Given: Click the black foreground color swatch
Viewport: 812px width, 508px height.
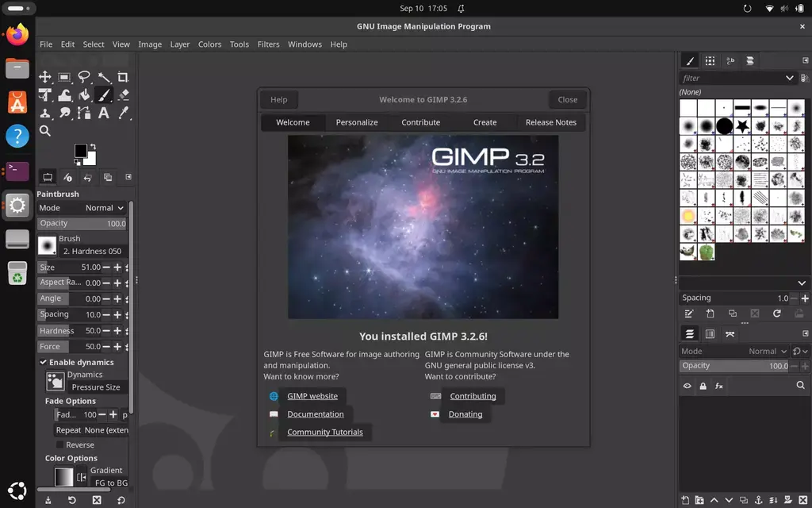Looking at the screenshot, I should pyautogui.click(x=80, y=149).
